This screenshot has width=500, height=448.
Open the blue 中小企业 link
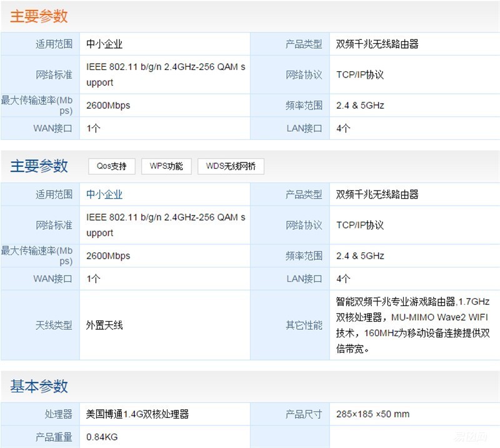coord(104,194)
